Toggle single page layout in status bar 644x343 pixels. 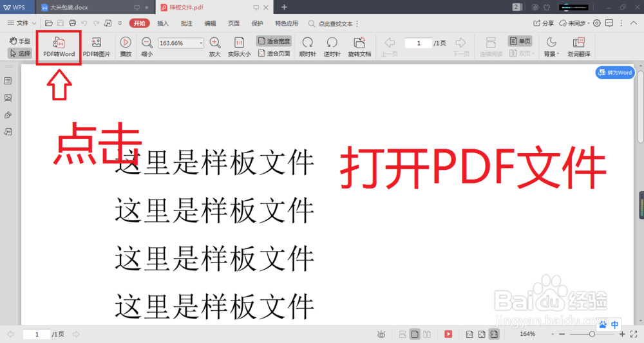[x=415, y=334]
